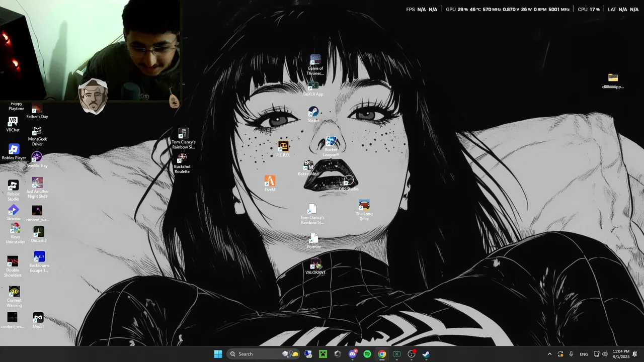Launch the FiveM desktop shortcut

click(x=270, y=184)
